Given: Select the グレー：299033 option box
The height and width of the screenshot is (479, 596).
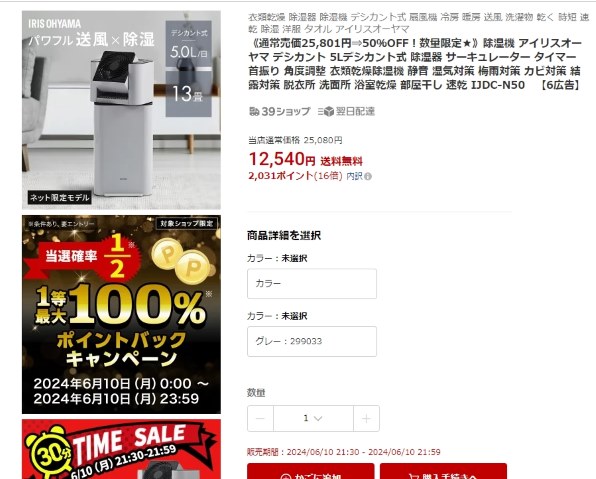Looking at the screenshot, I should click(312, 341).
